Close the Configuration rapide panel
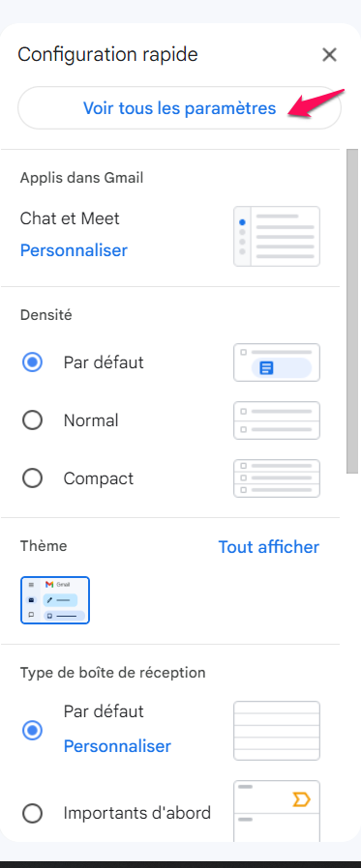The height and width of the screenshot is (868, 361). (x=329, y=55)
